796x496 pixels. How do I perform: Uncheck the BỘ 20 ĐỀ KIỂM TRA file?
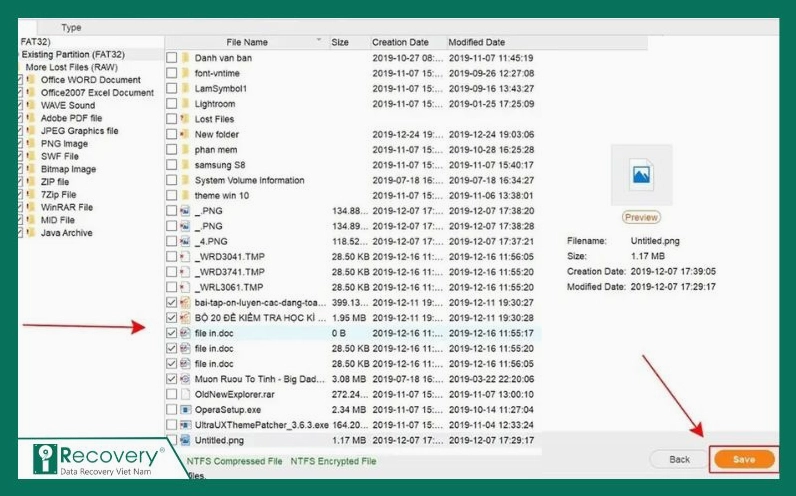171,317
